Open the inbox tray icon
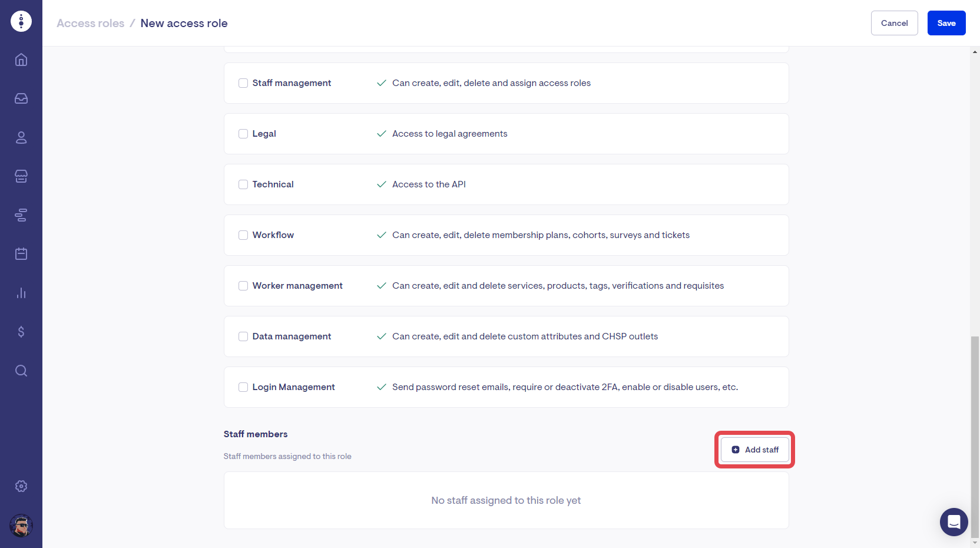Image resolution: width=980 pixels, height=548 pixels. point(21,98)
